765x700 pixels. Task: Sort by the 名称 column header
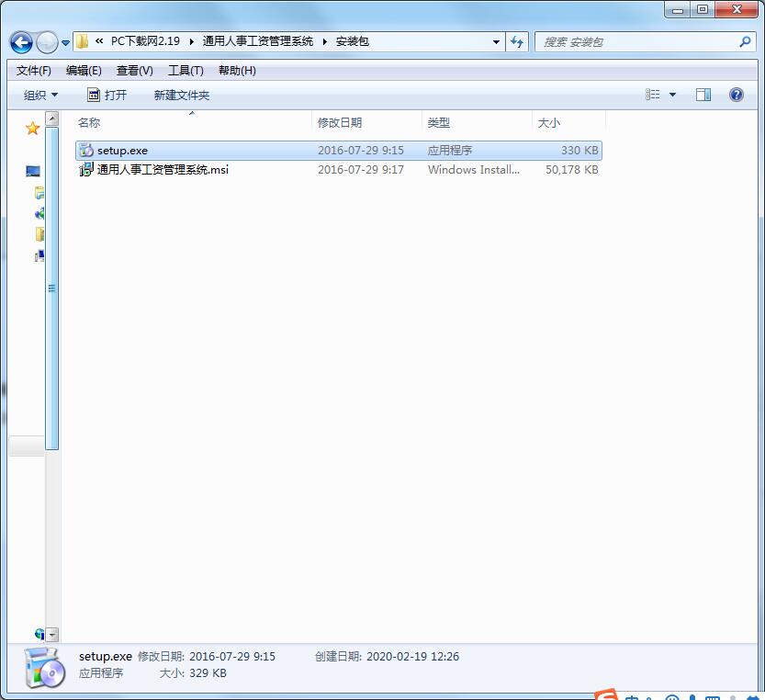click(192, 122)
